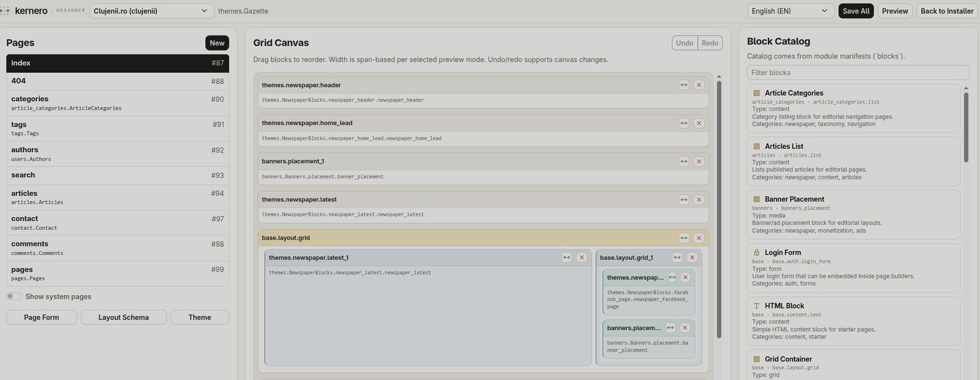Click the Redo button
This screenshot has width=980, height=380.
[x=710, y=43]
